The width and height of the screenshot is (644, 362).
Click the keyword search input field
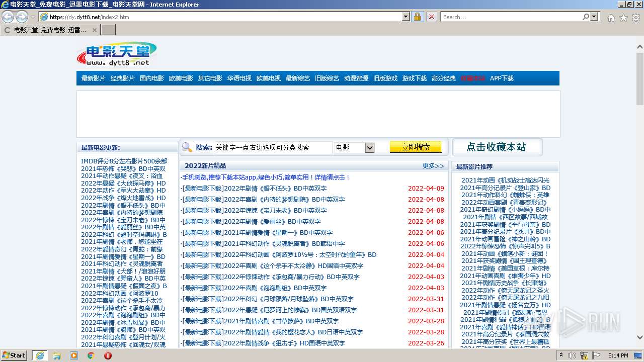pos(273,147)
